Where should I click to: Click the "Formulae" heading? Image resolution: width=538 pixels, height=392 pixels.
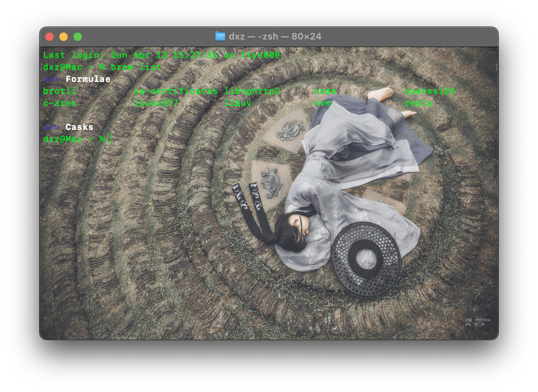[x=88, y=79]
